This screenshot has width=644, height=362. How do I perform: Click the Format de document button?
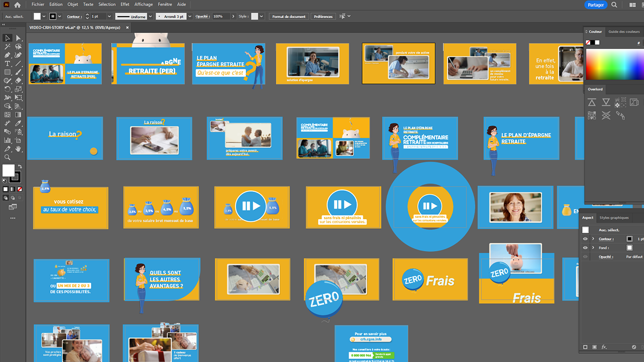[289, 16]
